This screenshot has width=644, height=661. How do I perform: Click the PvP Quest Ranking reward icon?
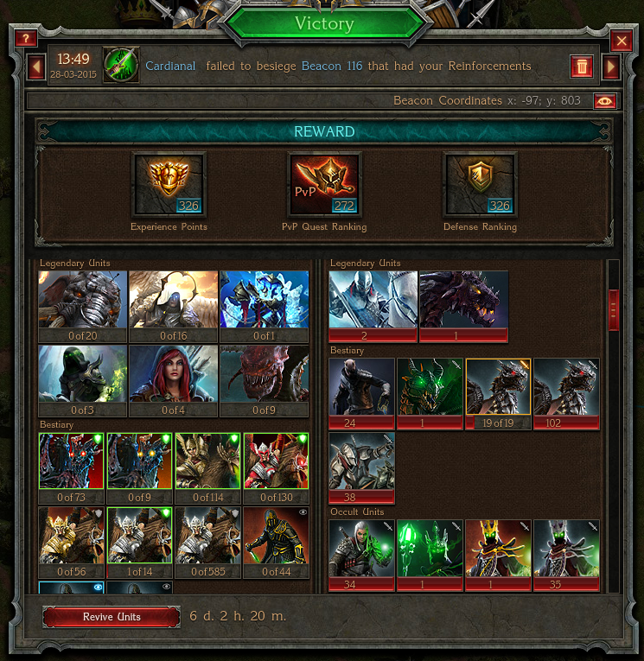point(324,184)
